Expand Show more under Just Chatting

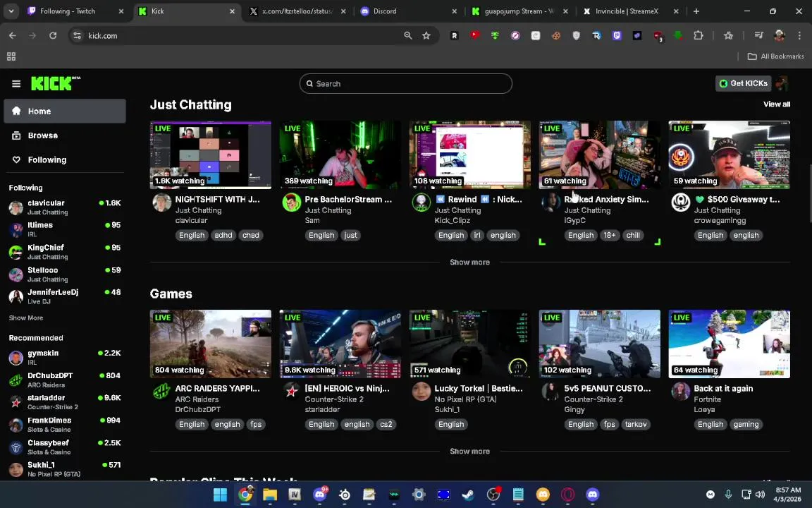pyautogui.click(x=469, y=262)
